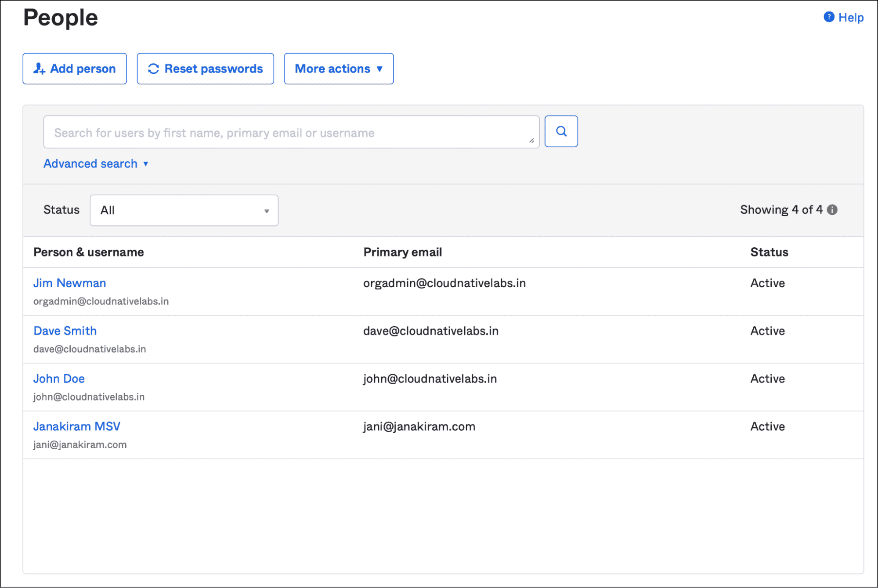Open the More actions dropdown
The height and width of the screenshot is (588, 878).
pos(339,69)
